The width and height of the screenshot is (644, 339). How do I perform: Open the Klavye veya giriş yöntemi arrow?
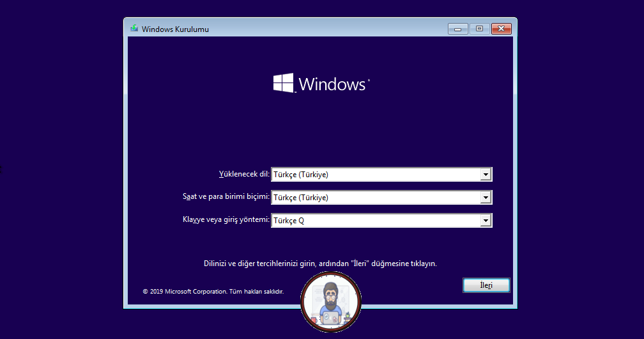486,221
